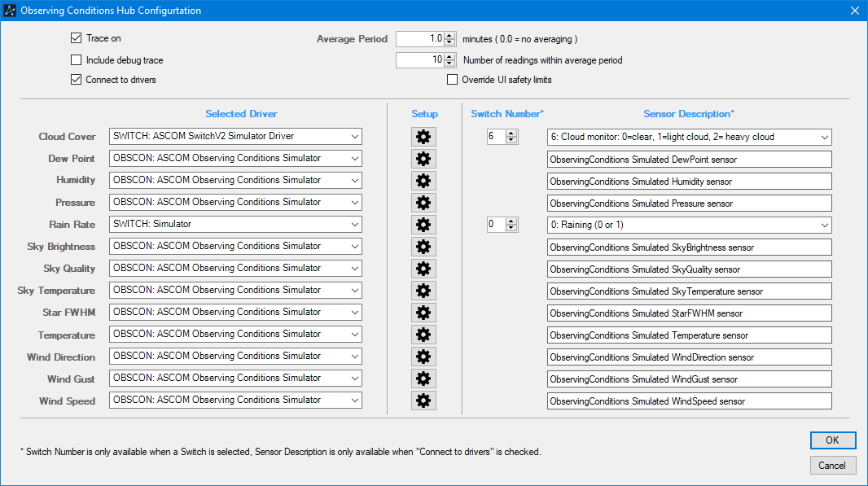Increase the Average Period spinner value
The image size is (868, 486).
[x=449, y=35]
